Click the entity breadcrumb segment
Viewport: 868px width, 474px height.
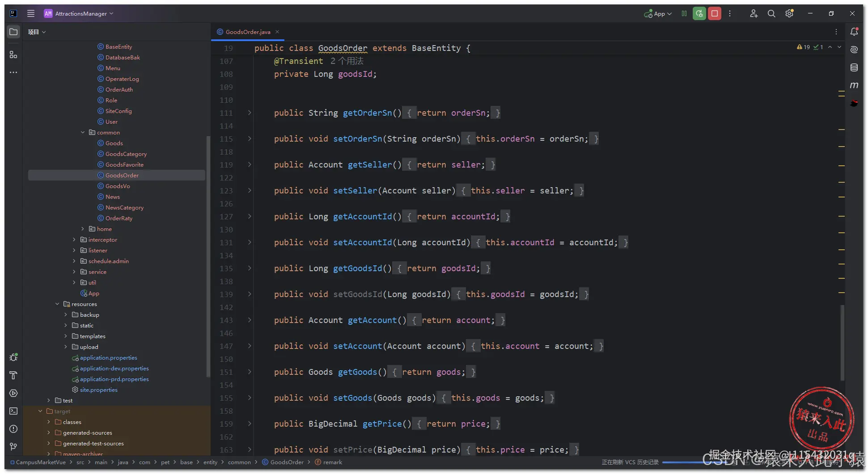click(x=210, y=462)
